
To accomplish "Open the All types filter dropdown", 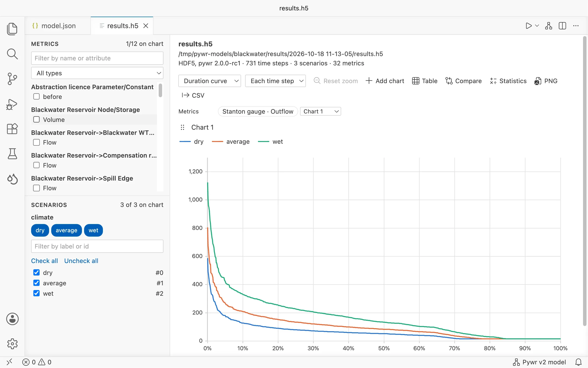I will [97, 73].
